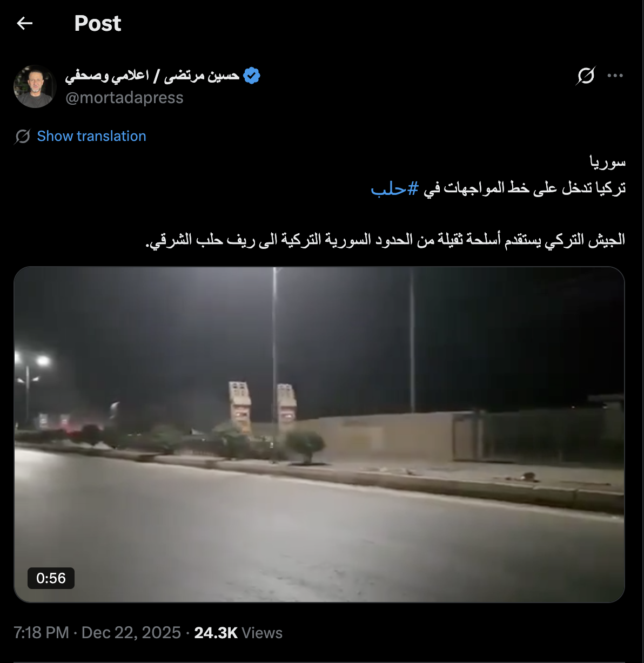644x663 pixels.
Task: Click the blue verified badge
Action: coord(251,76)
